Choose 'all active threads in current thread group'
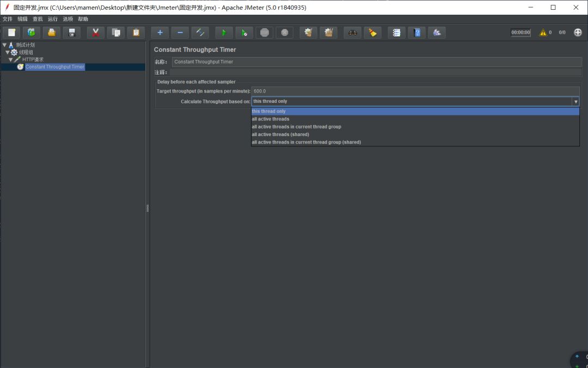Image resolution: width=588 pixels, height=368 pixels. point(415,127)
